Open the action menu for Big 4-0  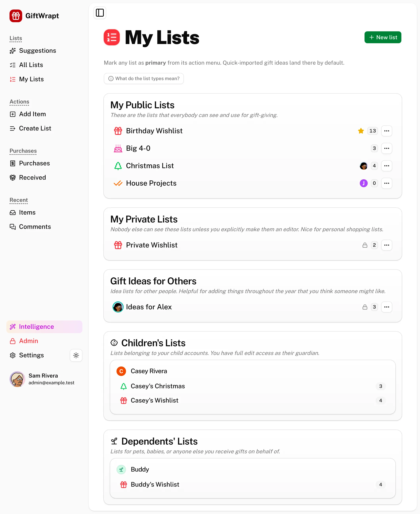click(x=386, y=148)
